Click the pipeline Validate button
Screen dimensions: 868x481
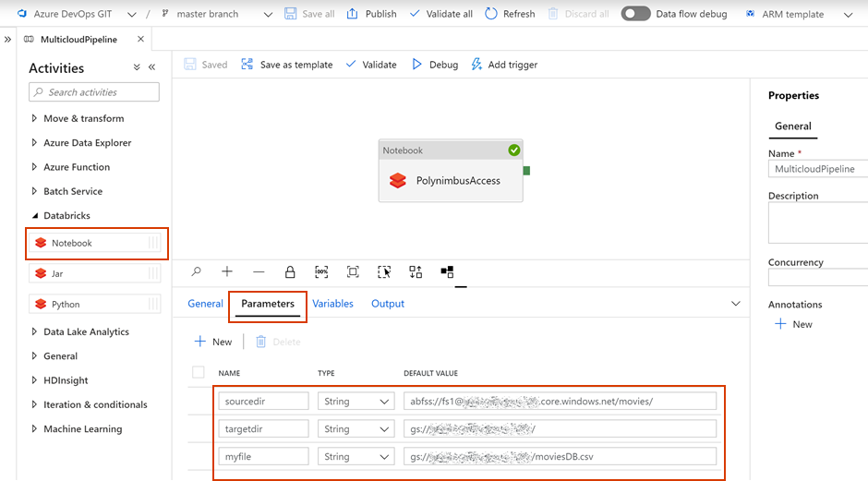point(371,65)
